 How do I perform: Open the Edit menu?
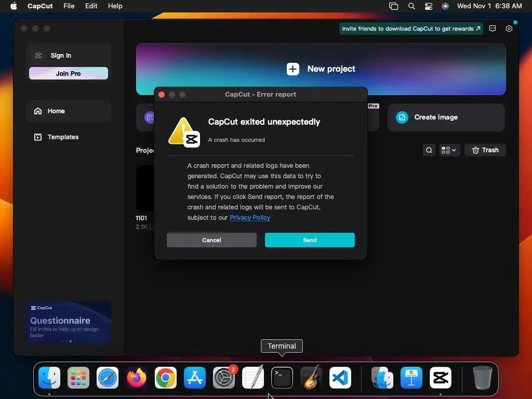91,6
